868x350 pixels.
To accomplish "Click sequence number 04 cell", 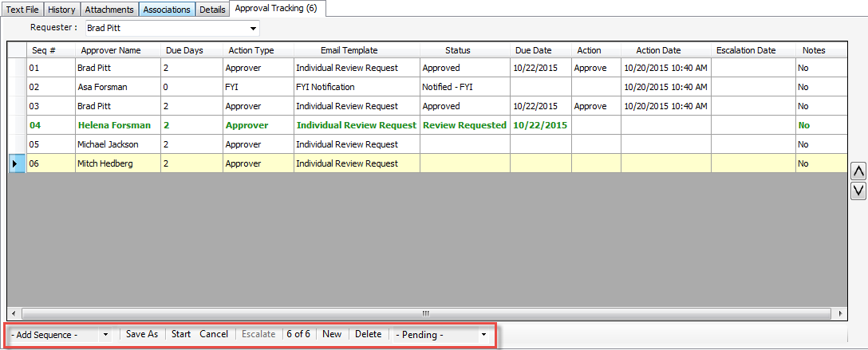I will tap(51, 125).
